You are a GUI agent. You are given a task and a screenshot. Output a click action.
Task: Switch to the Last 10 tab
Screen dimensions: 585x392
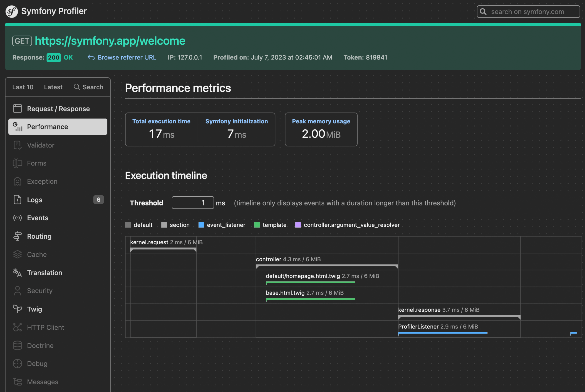23,87
